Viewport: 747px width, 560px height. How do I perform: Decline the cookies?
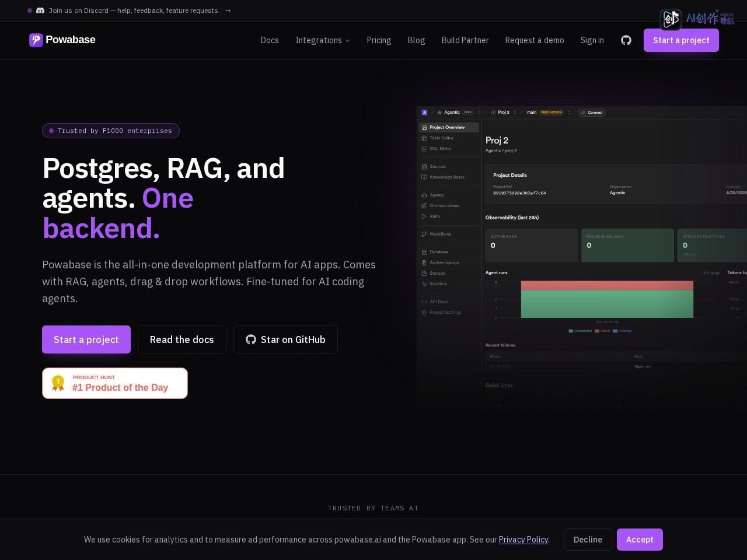pos(588,540)
